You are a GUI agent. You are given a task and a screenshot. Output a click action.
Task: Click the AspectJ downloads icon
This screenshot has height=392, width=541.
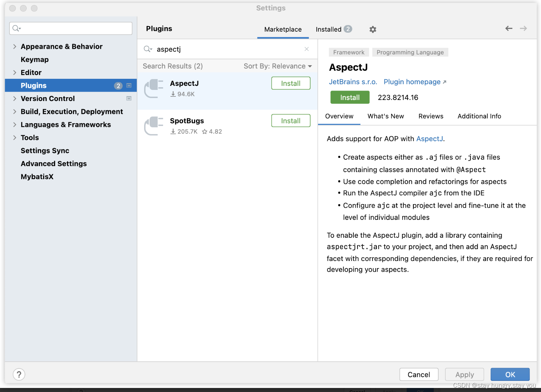[x=173, y=94]
